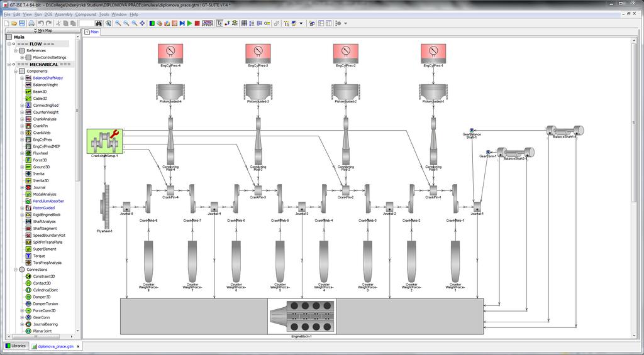This screenshot has height=355, width=644.
Task: Click the green Run simulation play icon
Action: pyautogui.click(x=189, y=23)
